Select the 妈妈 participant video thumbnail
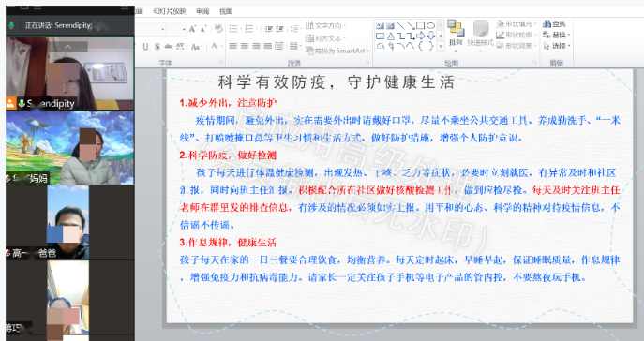The height and width of the screenshot is (341, 644). tap(69, 148)
